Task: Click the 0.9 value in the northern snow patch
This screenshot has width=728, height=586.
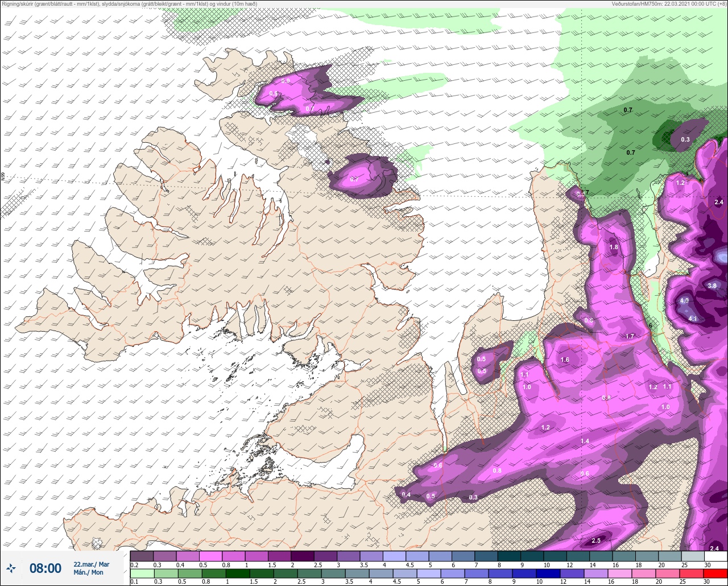Action: tap(286, 81)
